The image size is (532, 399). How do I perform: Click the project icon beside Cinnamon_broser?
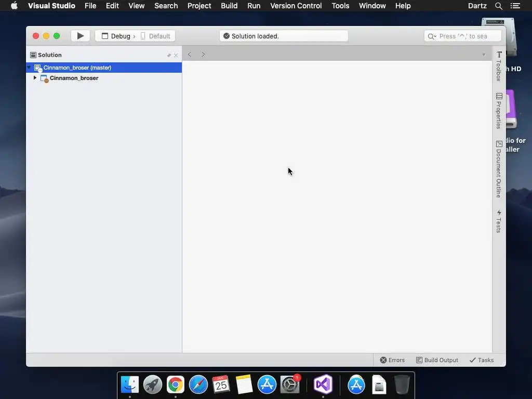point(45,78)
